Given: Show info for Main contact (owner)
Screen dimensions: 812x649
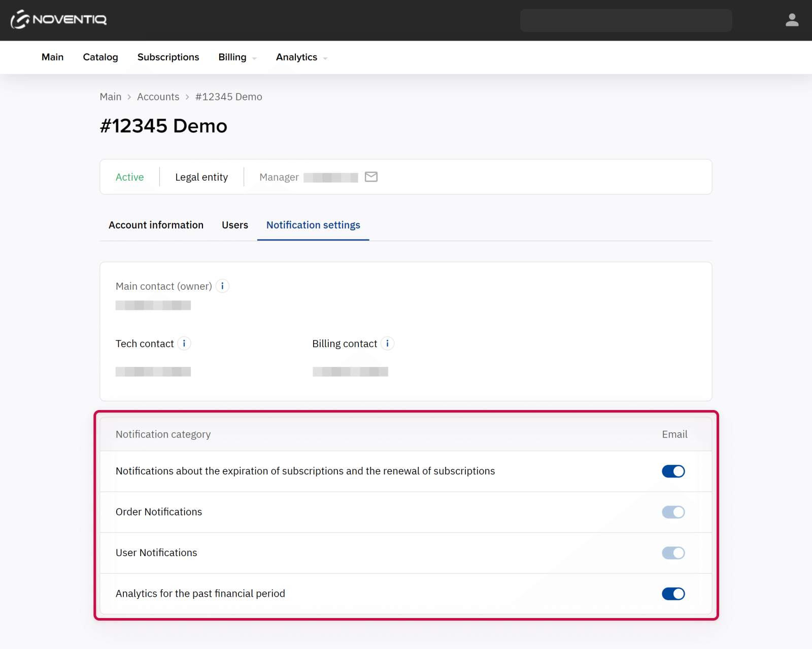Looking at the screenshot, I should pyautogui.click(x=222, y=286).
